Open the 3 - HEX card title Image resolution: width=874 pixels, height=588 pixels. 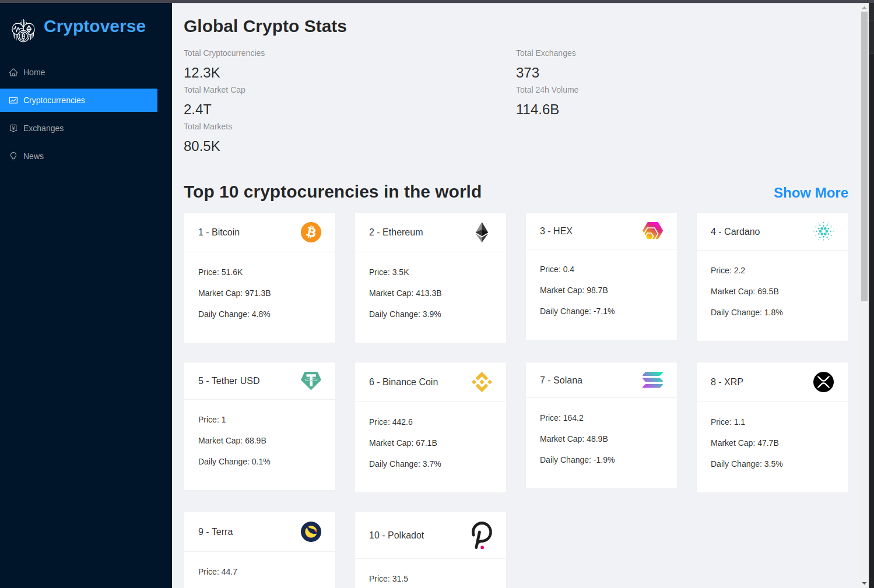[556, 231]
